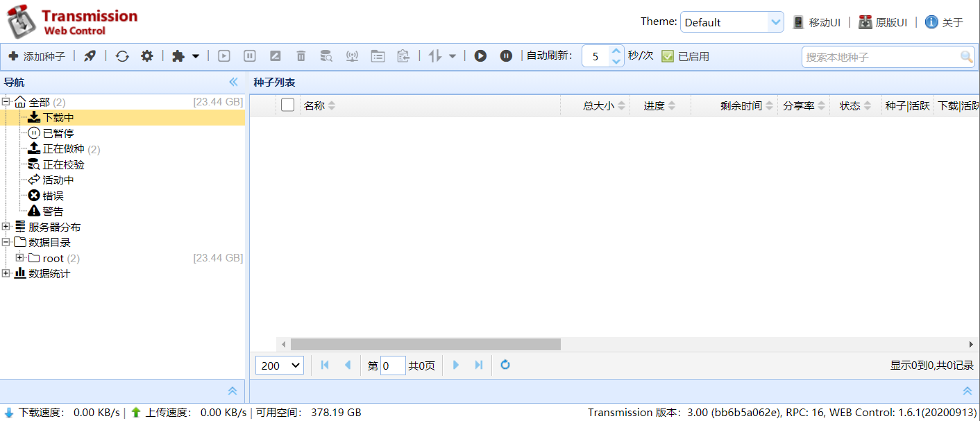Tick the select-all checkbox in list header
Image resolution: width=980 pixels, height=421 pixels.
[287, 105]
